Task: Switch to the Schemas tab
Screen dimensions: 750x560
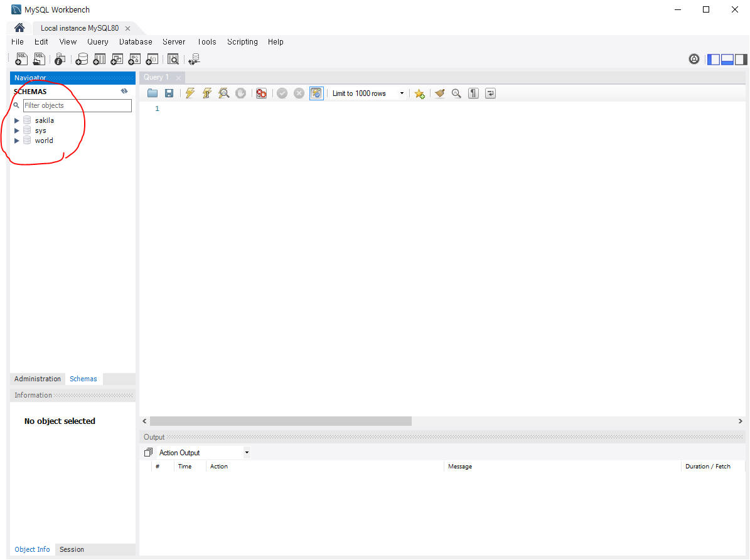Action: [83, 379]
